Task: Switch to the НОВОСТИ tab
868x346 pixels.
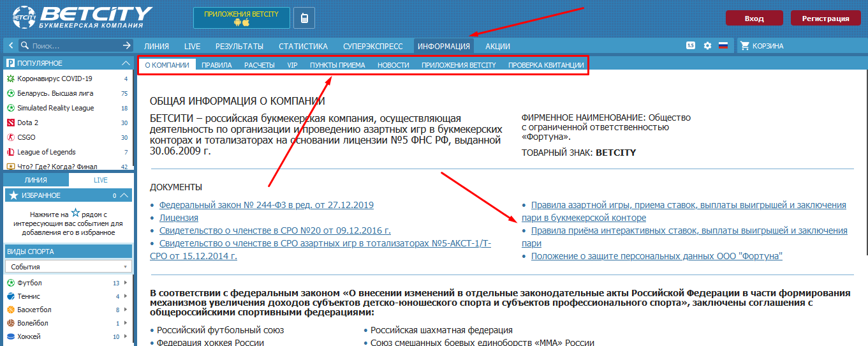Action: (394, 65)
